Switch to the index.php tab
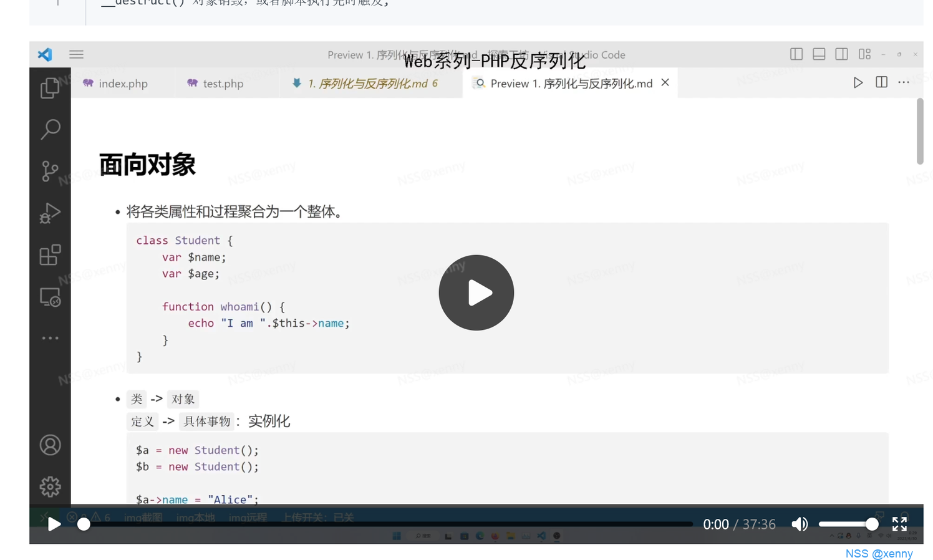933x560 pixels. [115, 84]
